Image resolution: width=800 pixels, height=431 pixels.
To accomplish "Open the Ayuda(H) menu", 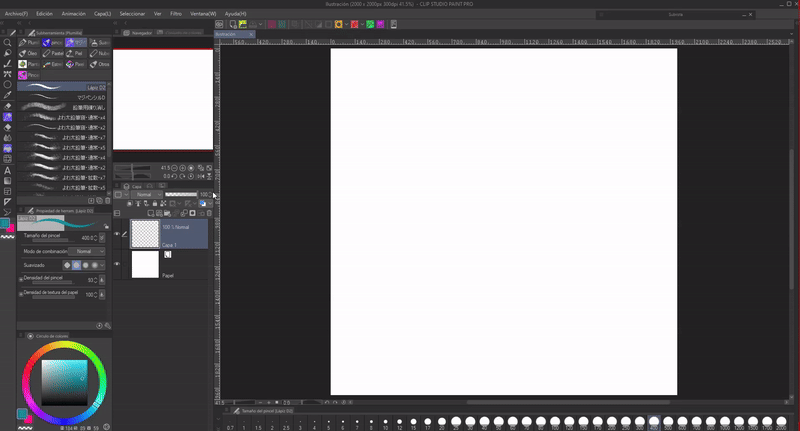I will (235, 14).
